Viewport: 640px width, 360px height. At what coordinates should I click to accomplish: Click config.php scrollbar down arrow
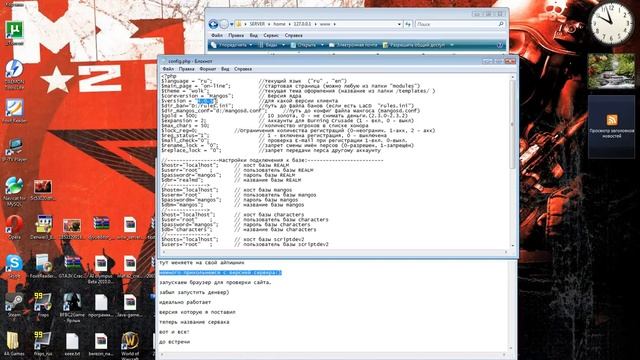click(513, 245)
